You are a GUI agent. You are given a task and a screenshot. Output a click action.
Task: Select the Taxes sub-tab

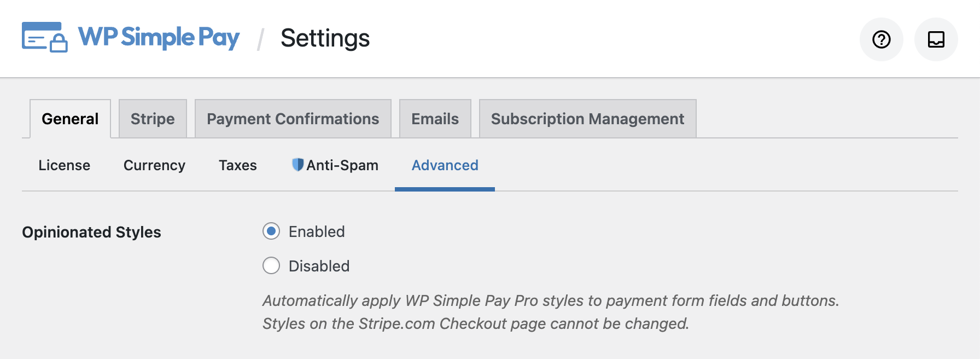[x=237, y=165]
